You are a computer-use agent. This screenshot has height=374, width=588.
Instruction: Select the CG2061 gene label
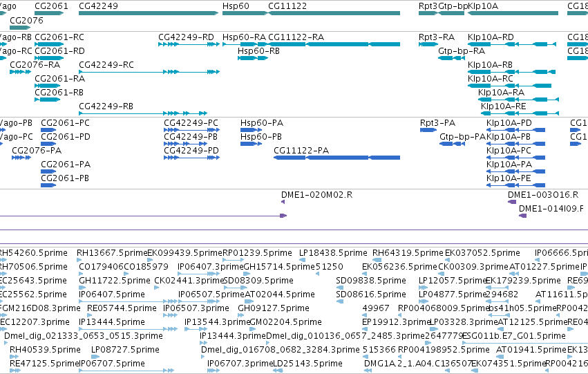[x=51, y=6]
